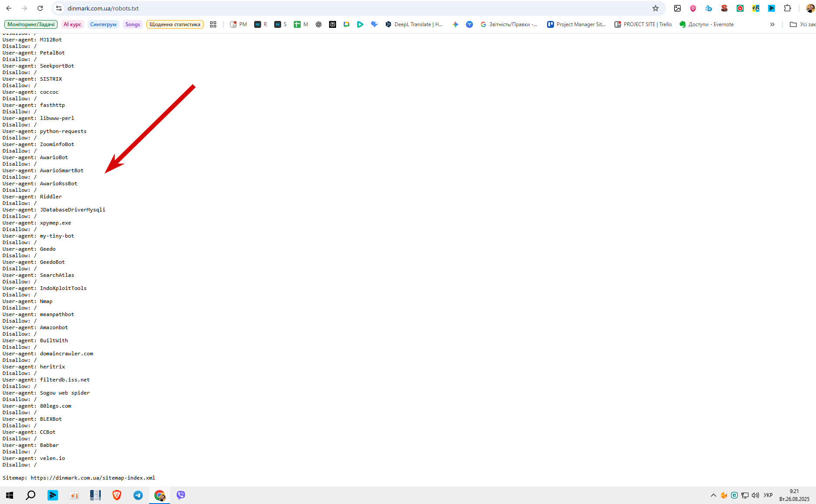Open the PM bookmark
The image size is (816, 504).
(238, 24)
